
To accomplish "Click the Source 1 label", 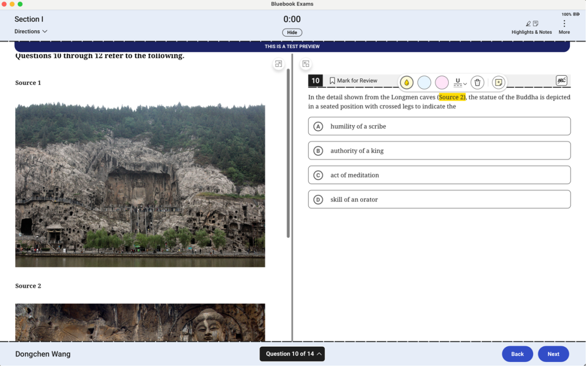I will tap(28, 83).
